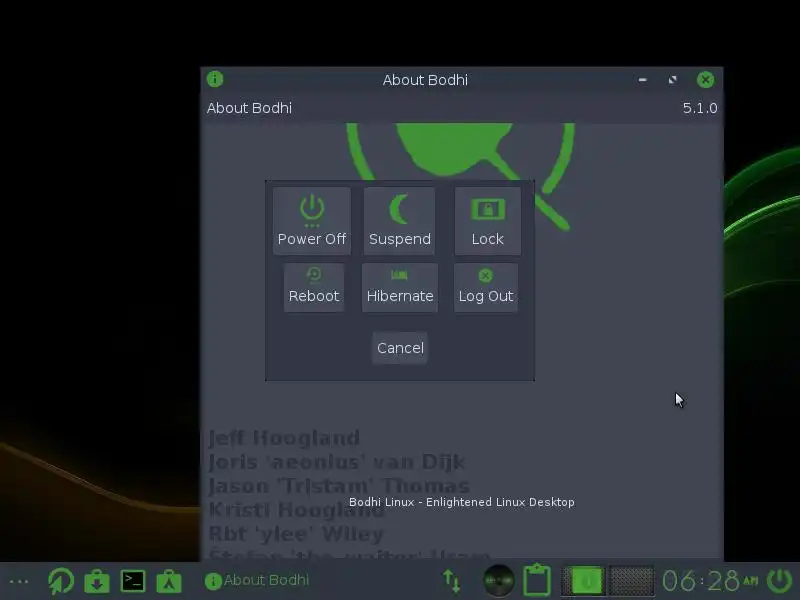Viewport: 800px width, 600px height.
Task: Click the Power Off button
Action: (x=312, y=220)
